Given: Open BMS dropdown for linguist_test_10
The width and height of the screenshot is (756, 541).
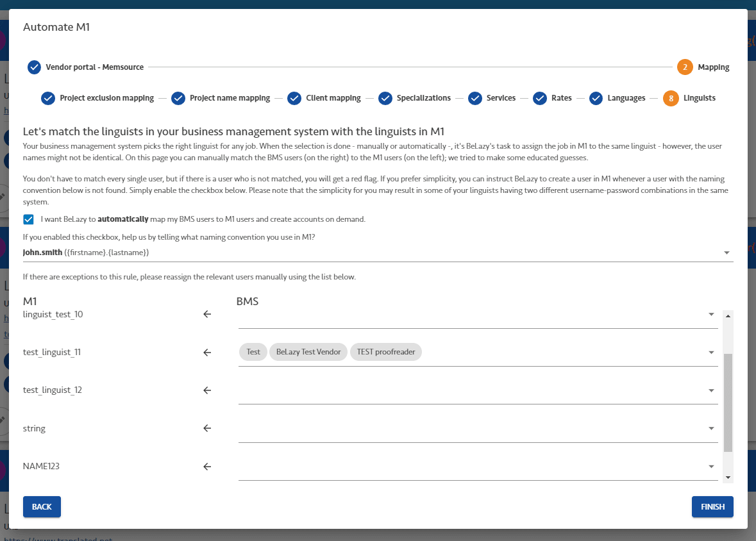Looking at the screenshot, I should click(711, 315).
